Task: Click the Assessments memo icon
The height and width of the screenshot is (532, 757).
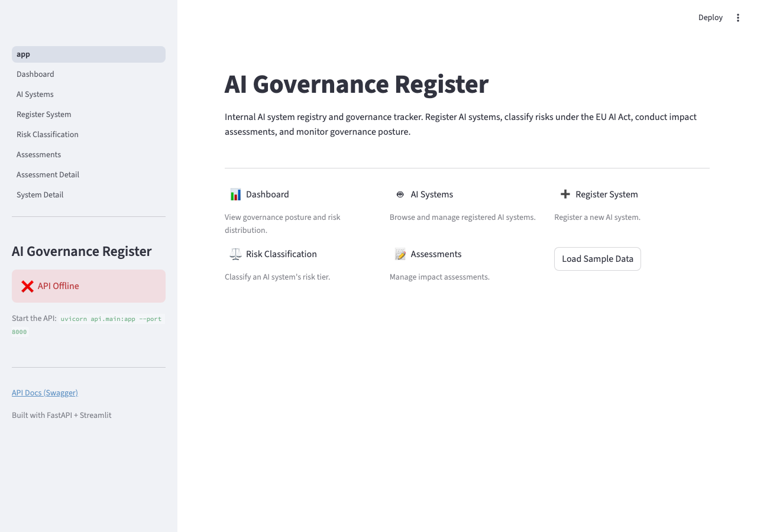Action: (x=400, y=254)
